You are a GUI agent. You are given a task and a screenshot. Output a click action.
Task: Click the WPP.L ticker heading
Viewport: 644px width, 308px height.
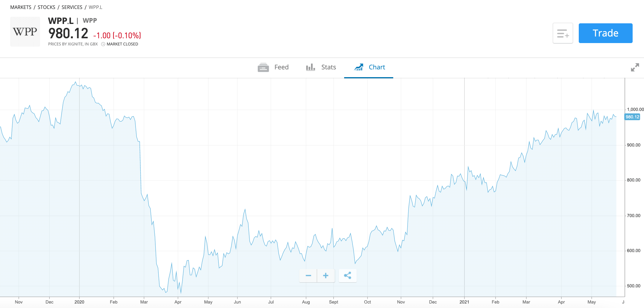(x=61, y=21)
